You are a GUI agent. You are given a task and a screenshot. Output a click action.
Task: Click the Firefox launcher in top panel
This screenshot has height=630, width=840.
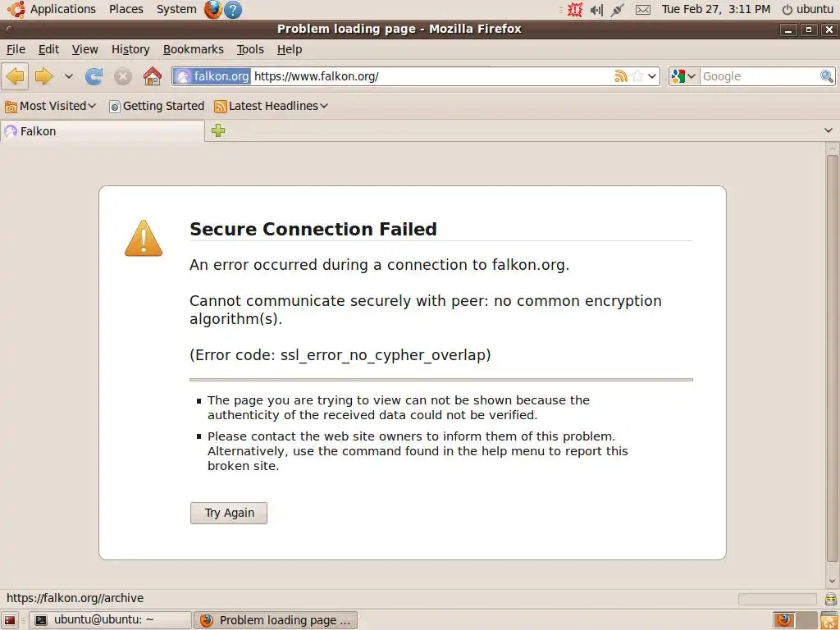click(x=213, y=9)
